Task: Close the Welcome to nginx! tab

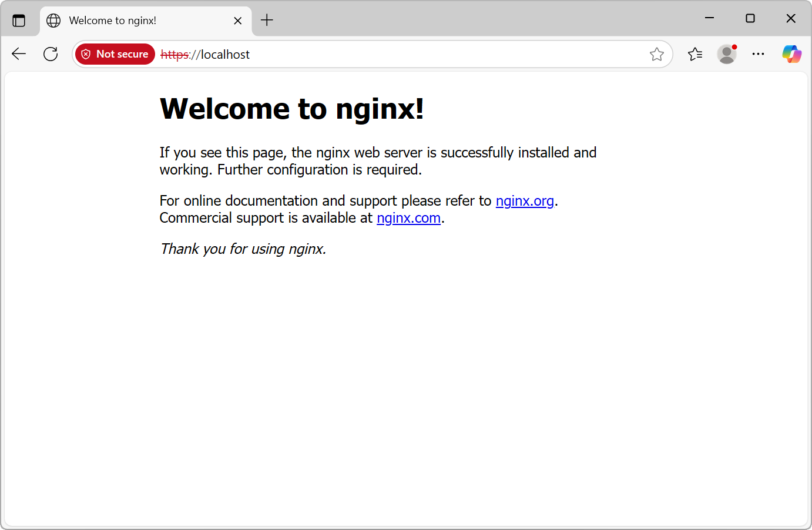Action: 238,21
